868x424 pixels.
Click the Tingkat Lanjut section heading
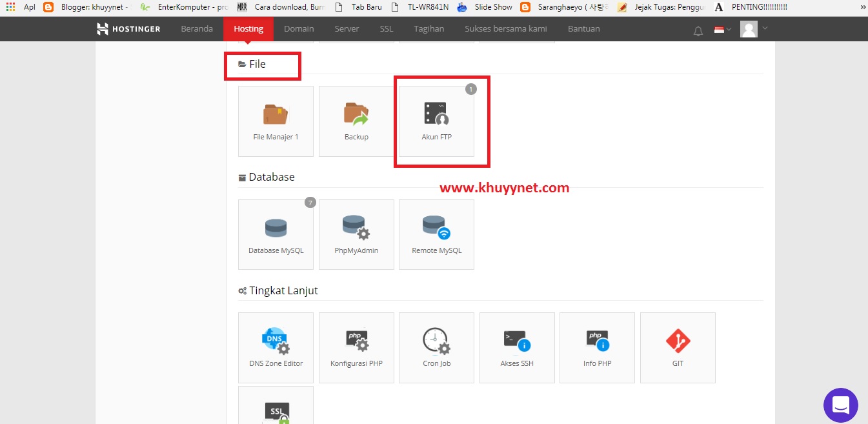coord(278,291)
